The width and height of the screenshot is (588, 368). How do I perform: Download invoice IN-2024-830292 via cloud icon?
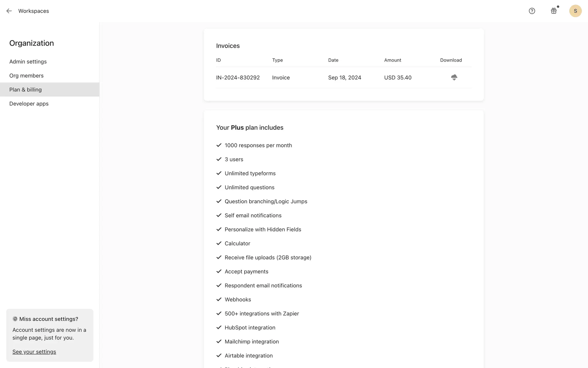[x=454, y=78]
